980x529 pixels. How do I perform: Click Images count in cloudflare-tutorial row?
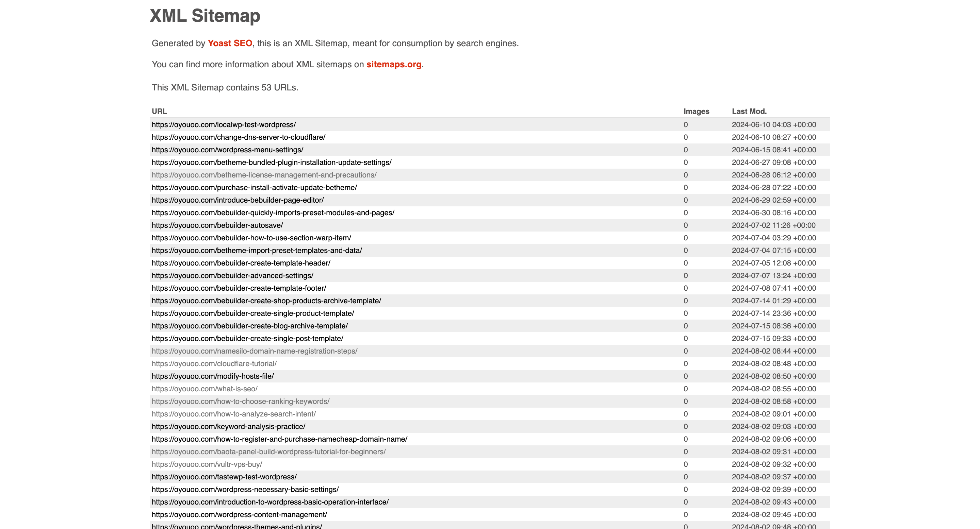686,364
